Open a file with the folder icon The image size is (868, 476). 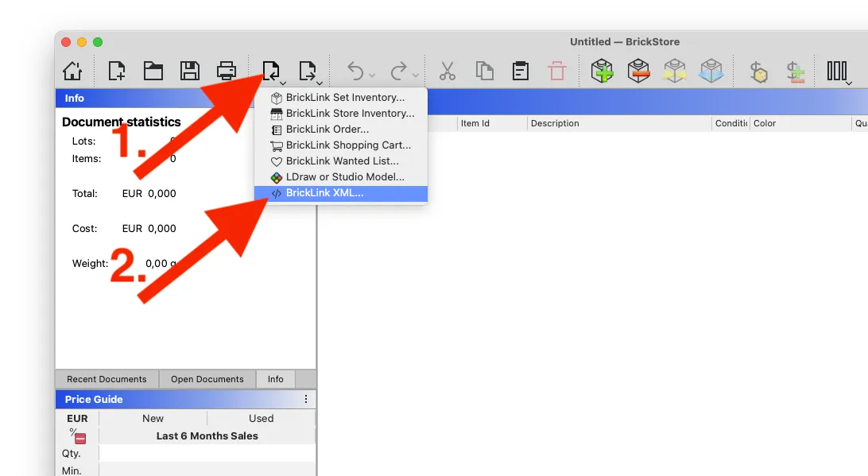(153, 71)
